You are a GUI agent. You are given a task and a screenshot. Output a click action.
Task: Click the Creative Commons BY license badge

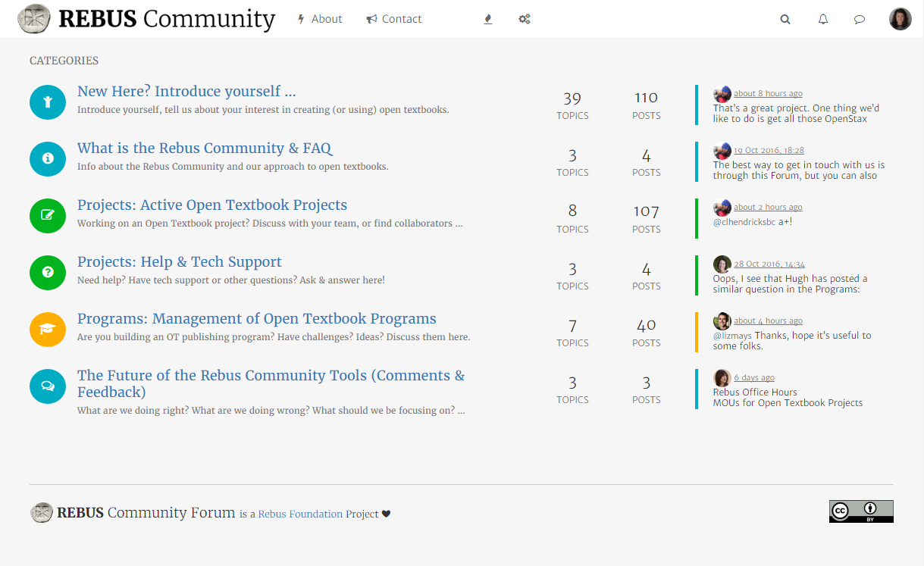861,511
